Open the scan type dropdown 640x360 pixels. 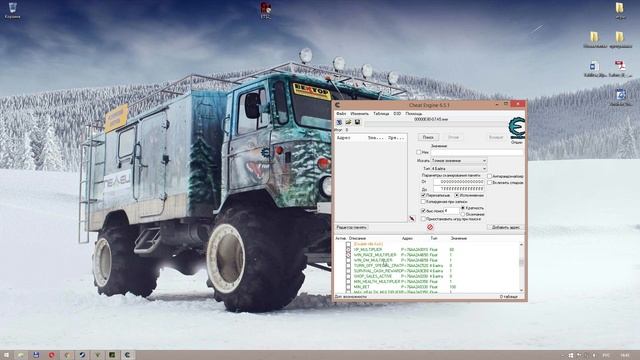[x=459, y=161]
